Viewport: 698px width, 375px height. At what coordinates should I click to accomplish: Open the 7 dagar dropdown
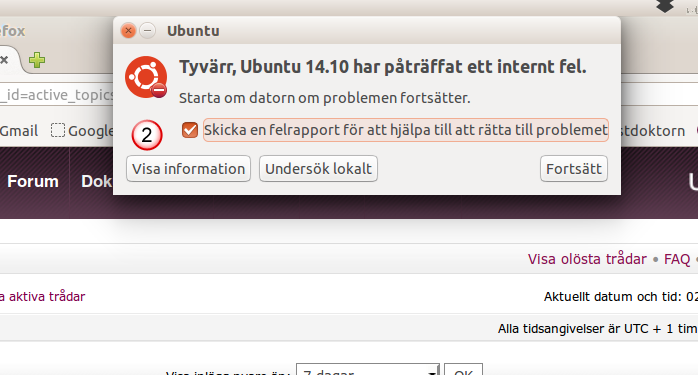368,370
